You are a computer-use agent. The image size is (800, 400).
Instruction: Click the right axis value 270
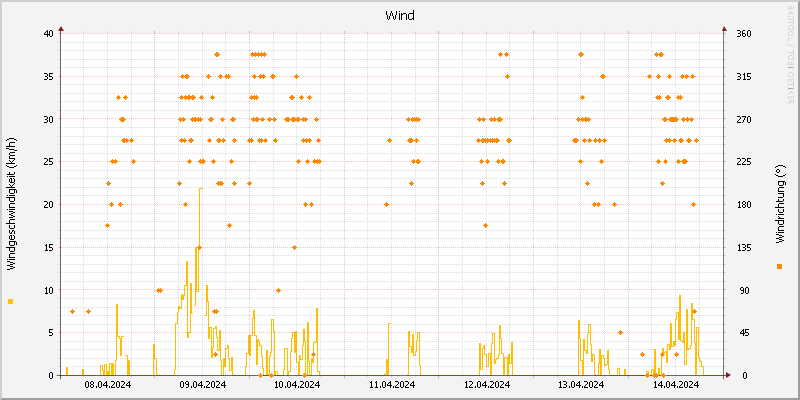pyautogui.click(x=744, y=119)
